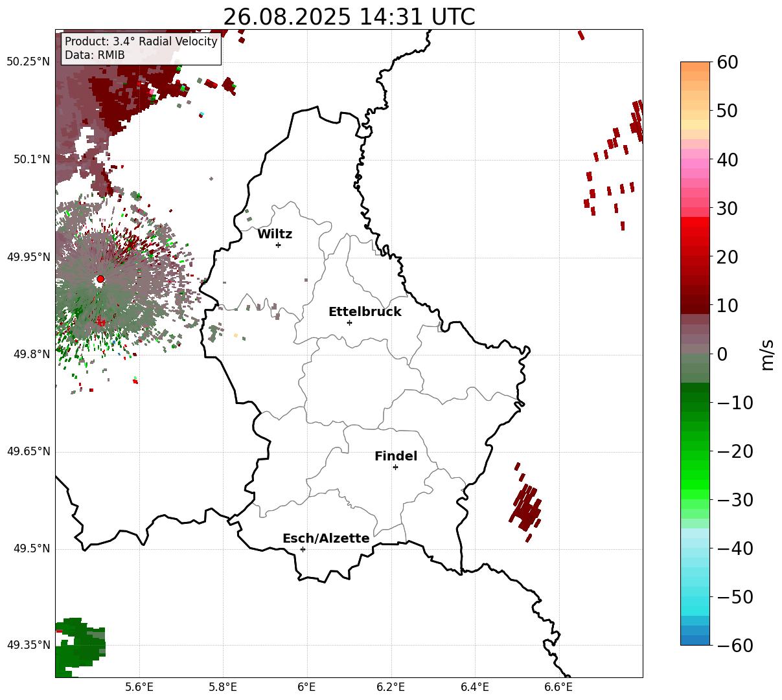Viewport: 782px width, 700px height.
Task: Click the Ettelbruck city label
Action: click(x=365, y=312)
